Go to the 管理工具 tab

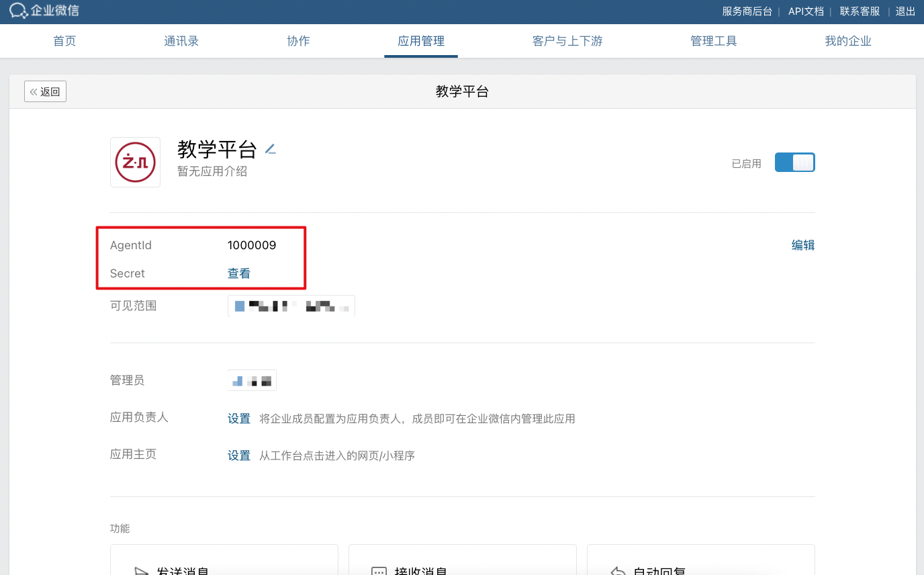click(x=714, y=41)
